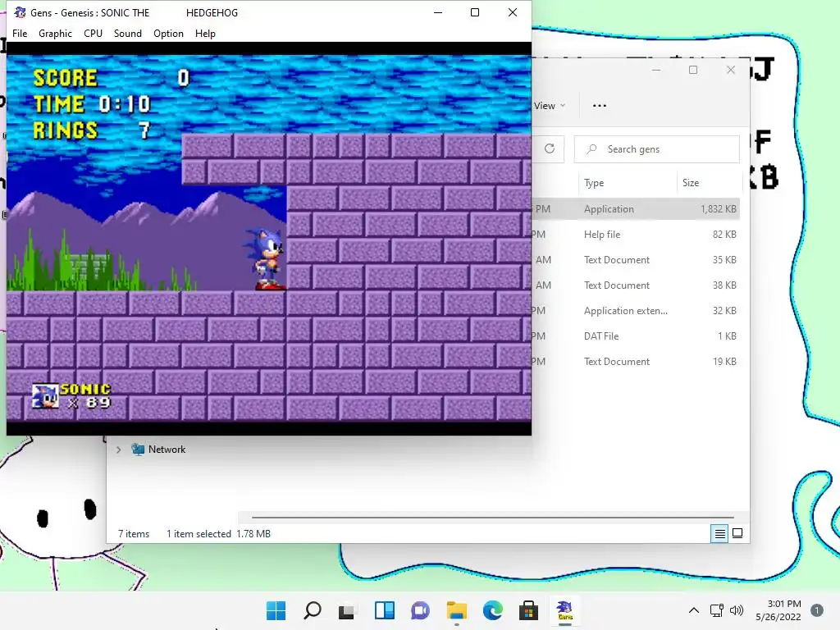
Task: Open Task View on the taskbar
Action: point(347,610)
